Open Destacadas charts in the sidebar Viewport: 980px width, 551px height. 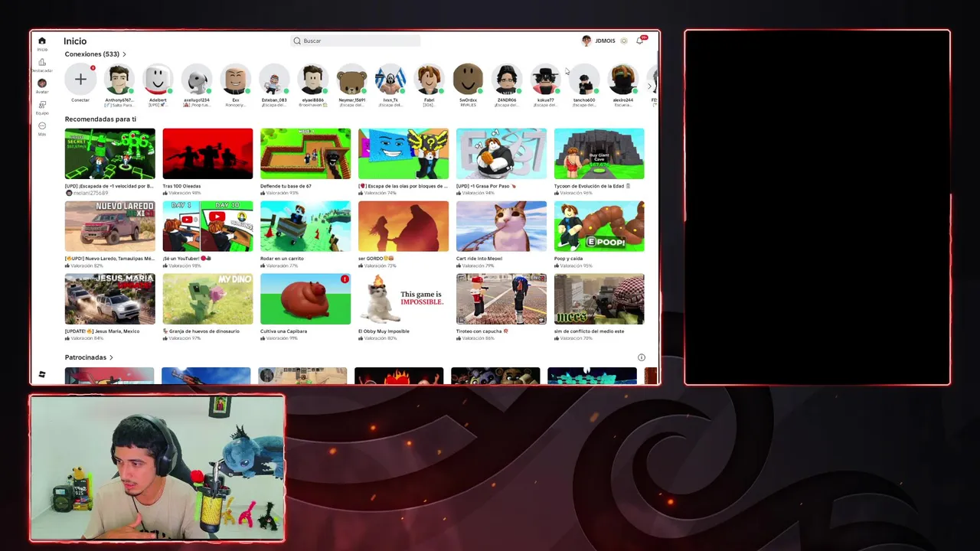click(x=42, y=65)
